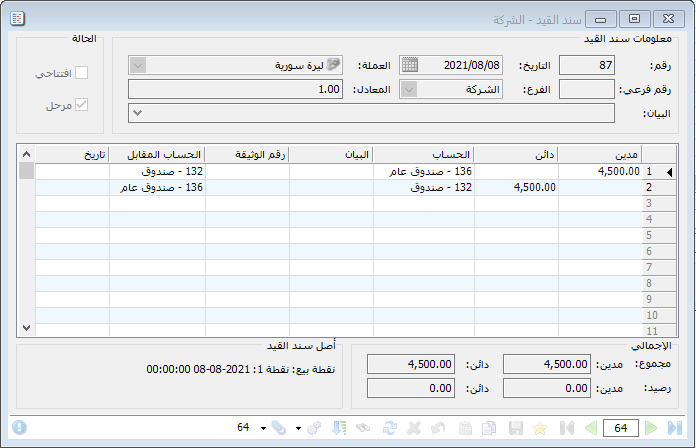Click total مدين field 4,500.00

click(546, 364)
